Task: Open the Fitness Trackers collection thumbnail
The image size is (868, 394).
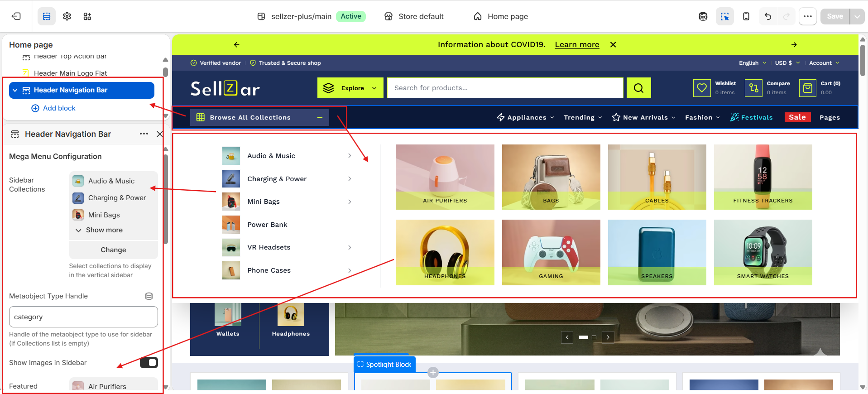Action: 763,177
